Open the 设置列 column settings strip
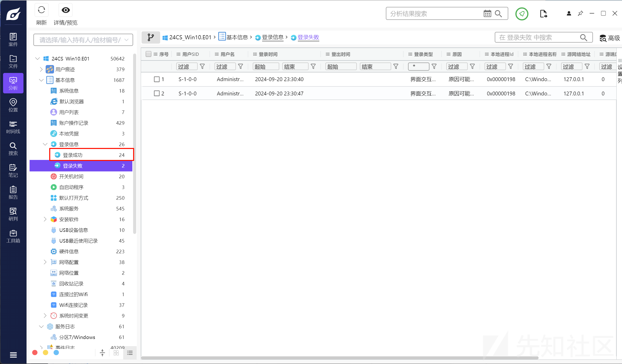This screenshot has height=364, width=622. [619, 71]
